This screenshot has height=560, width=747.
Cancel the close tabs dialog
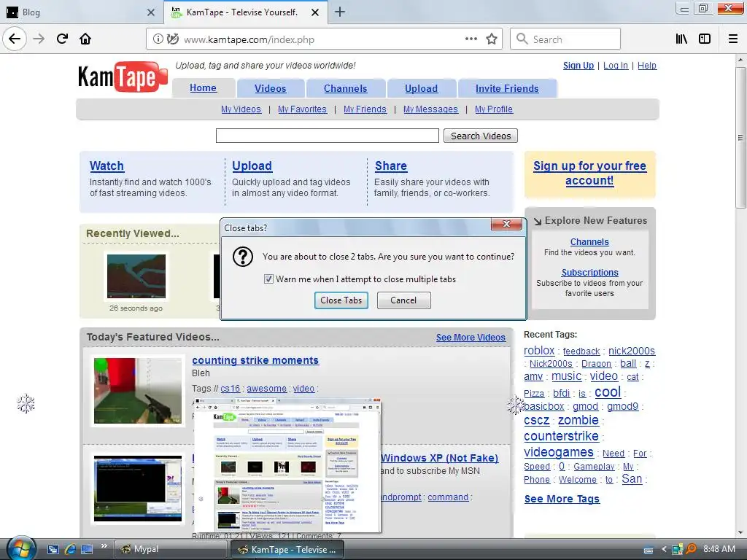pyautogui.click(x=403, y=300)
